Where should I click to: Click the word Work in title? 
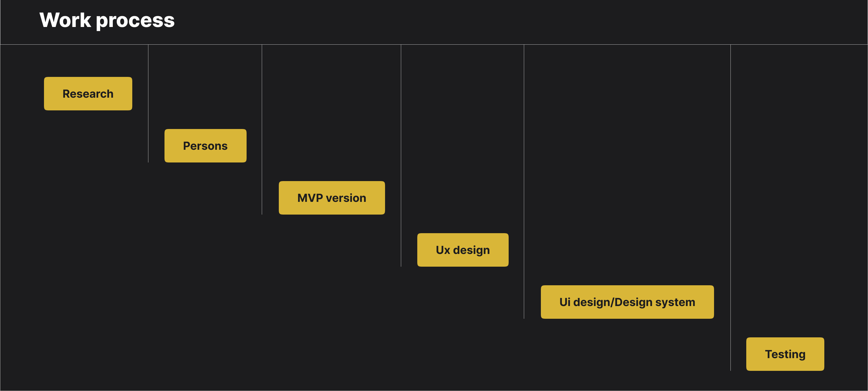(65, 20)
